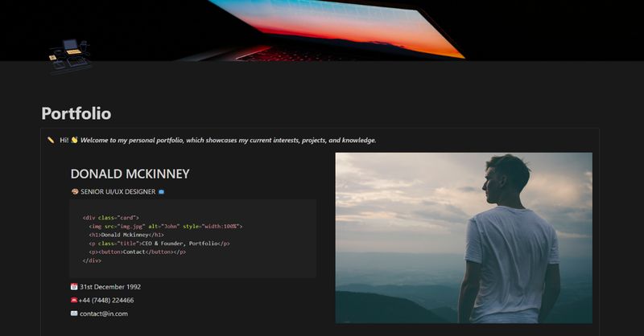
Task: Click the desk workspace page icon
Action: click(x=70, y=56)
